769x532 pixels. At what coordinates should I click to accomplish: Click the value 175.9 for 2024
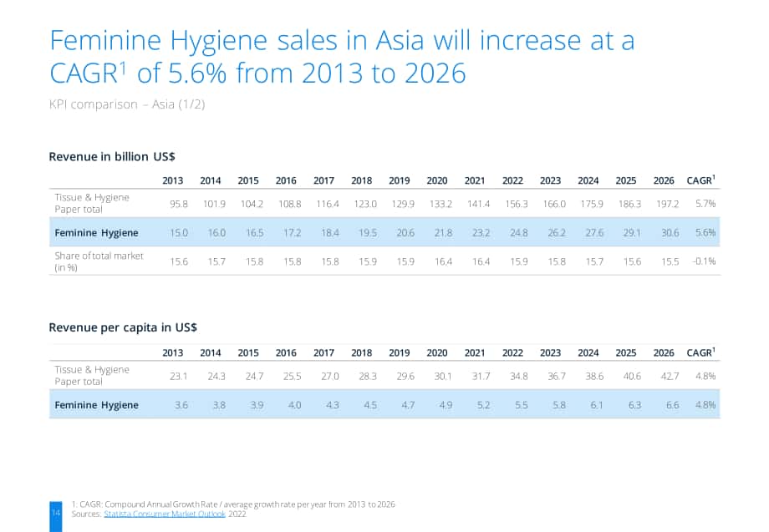coord(592,204)
